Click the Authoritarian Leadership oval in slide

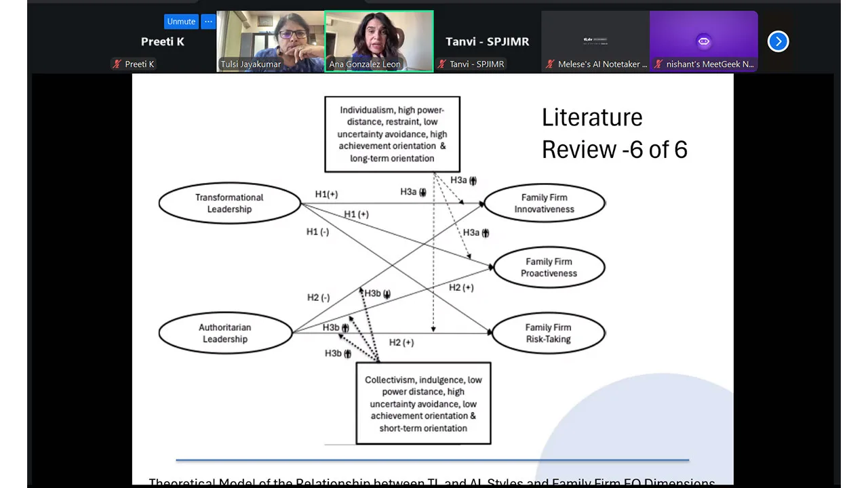tap(225, 333)
